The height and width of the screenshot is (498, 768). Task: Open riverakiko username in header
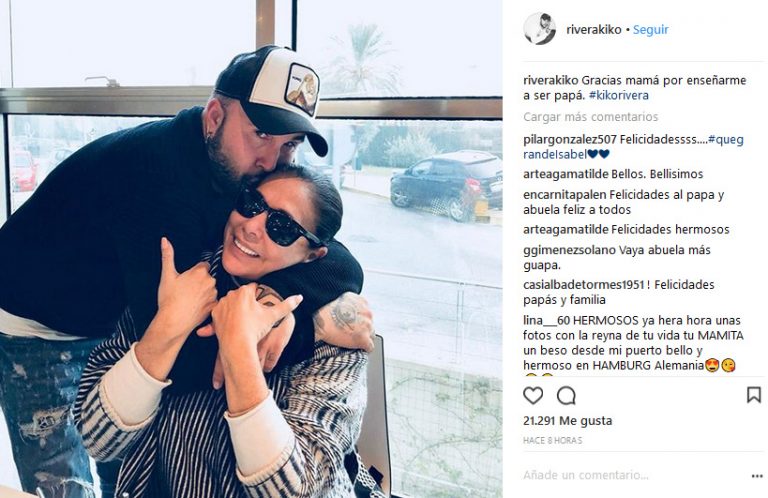(594, 29)
